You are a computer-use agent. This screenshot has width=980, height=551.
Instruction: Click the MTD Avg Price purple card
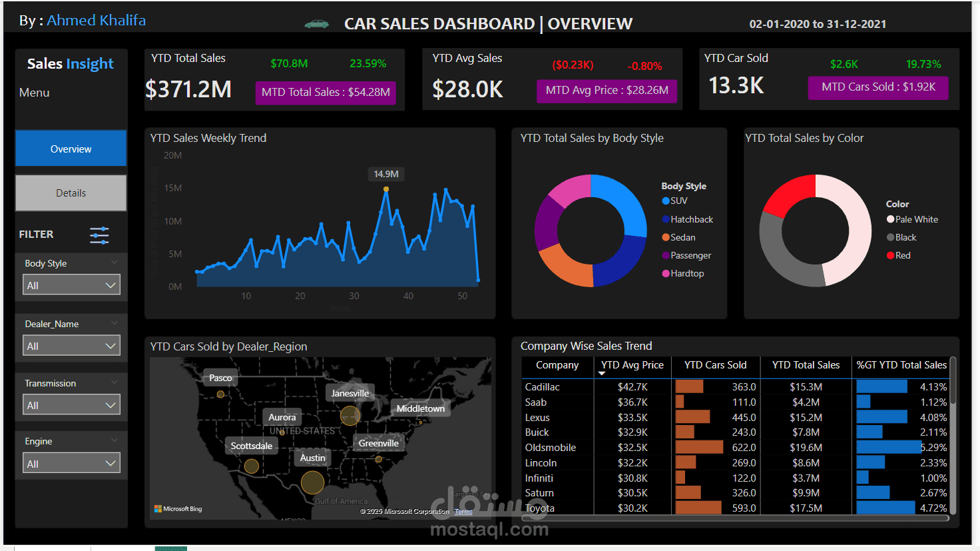pyautogui.click(x=607, y=91)
